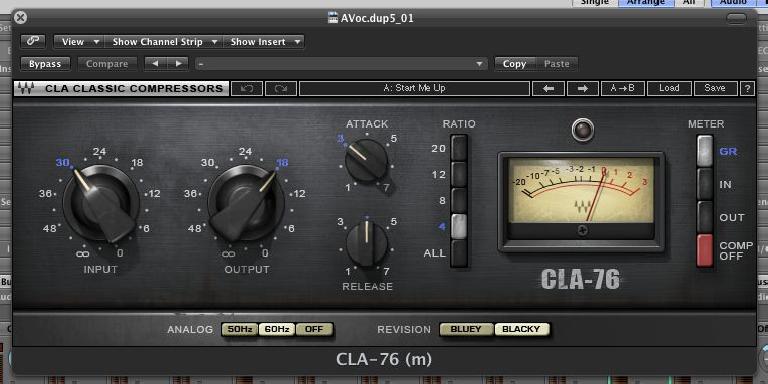Select the BLUEY revision
Screen dimensions: 768x384
pyautogui.click(x=466, y=329)
